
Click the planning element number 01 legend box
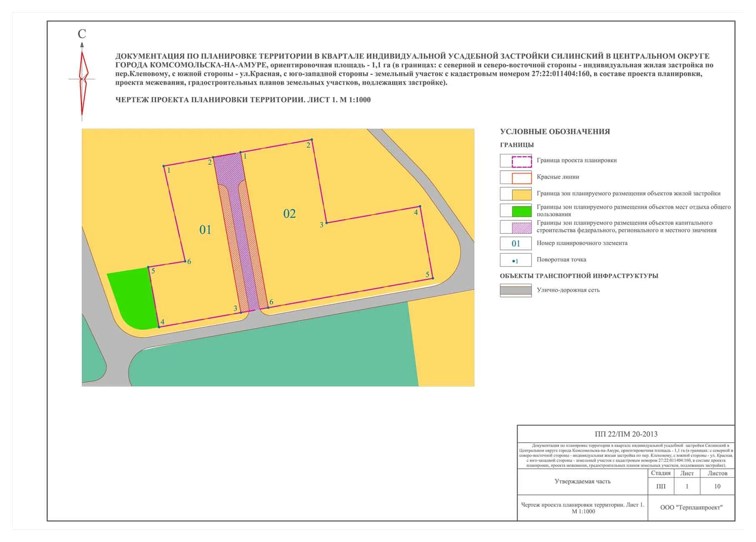click(x=516, y=243)
